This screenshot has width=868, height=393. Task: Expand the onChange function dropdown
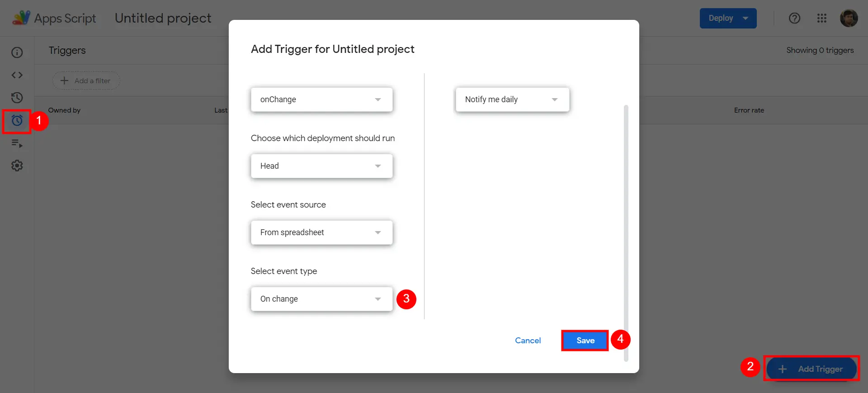tap(321, 99)
